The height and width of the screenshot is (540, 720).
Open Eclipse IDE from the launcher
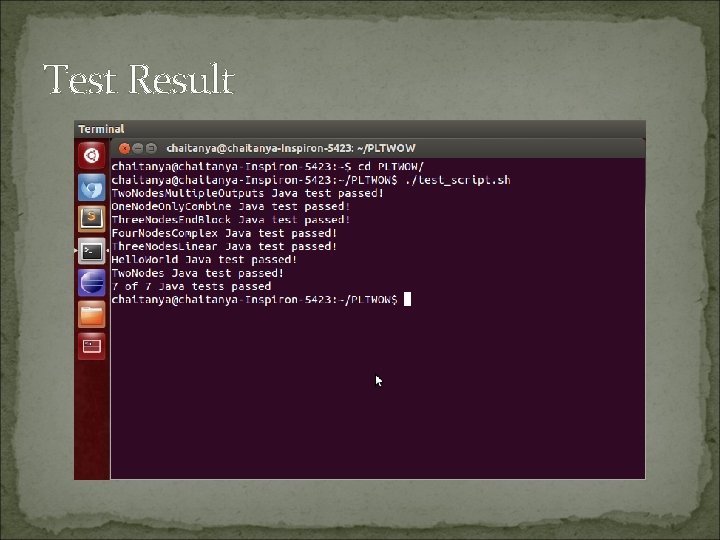click(92, 282)
